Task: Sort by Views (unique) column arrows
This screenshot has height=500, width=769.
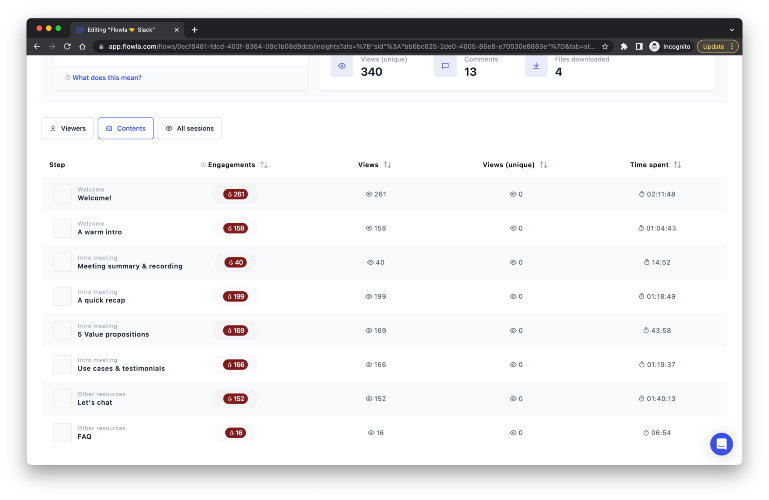Action: click(543, 165)
